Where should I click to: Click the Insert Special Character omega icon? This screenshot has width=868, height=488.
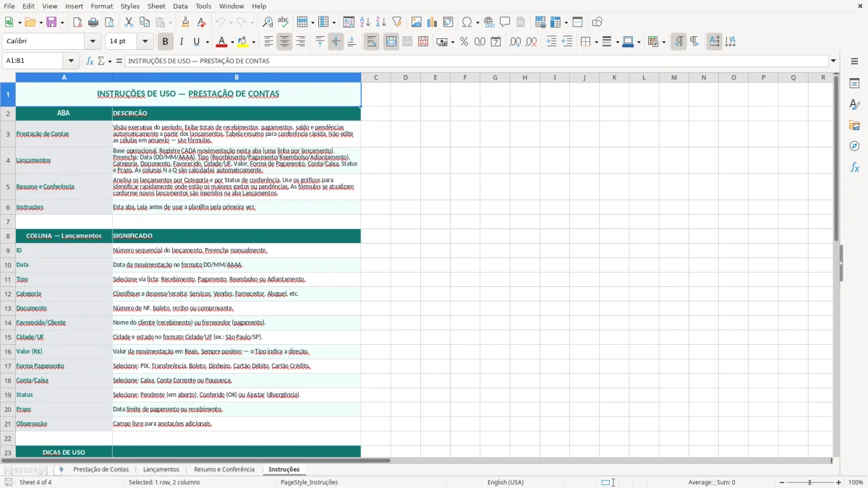point(467,22)
